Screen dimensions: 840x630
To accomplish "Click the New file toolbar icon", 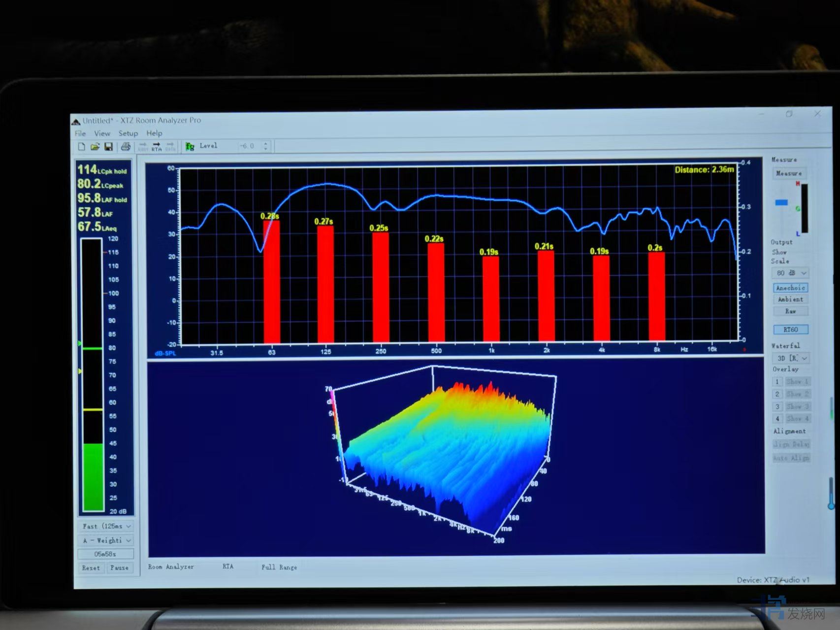I will click(x=82, y=146).
